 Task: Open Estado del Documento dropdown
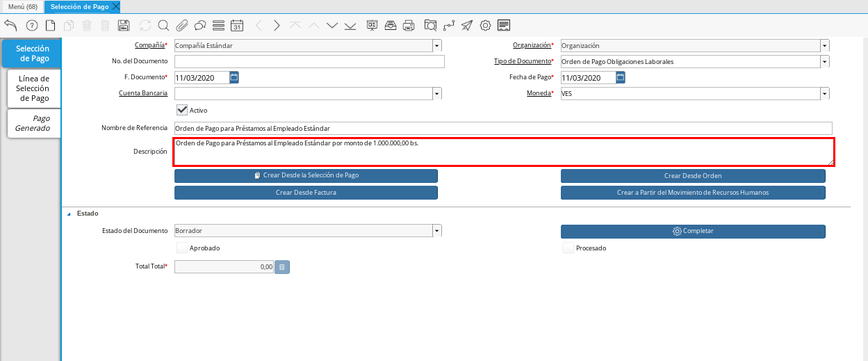tap(437, 230)
